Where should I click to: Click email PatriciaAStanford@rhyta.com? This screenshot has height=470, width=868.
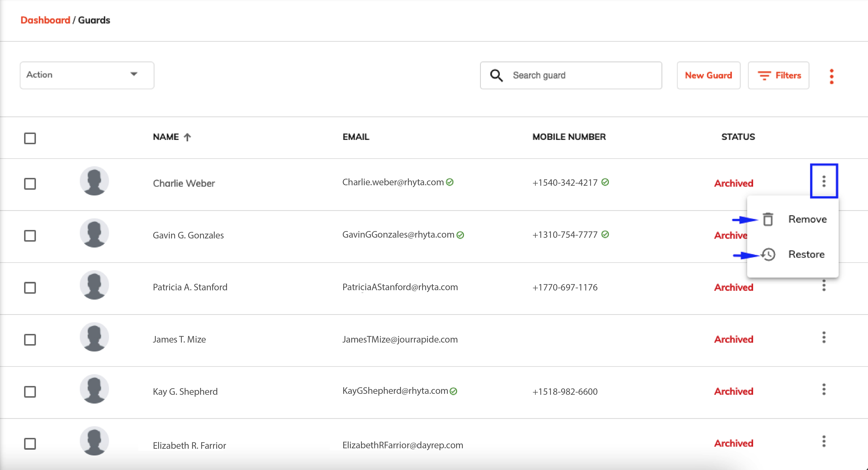[400, 287]
